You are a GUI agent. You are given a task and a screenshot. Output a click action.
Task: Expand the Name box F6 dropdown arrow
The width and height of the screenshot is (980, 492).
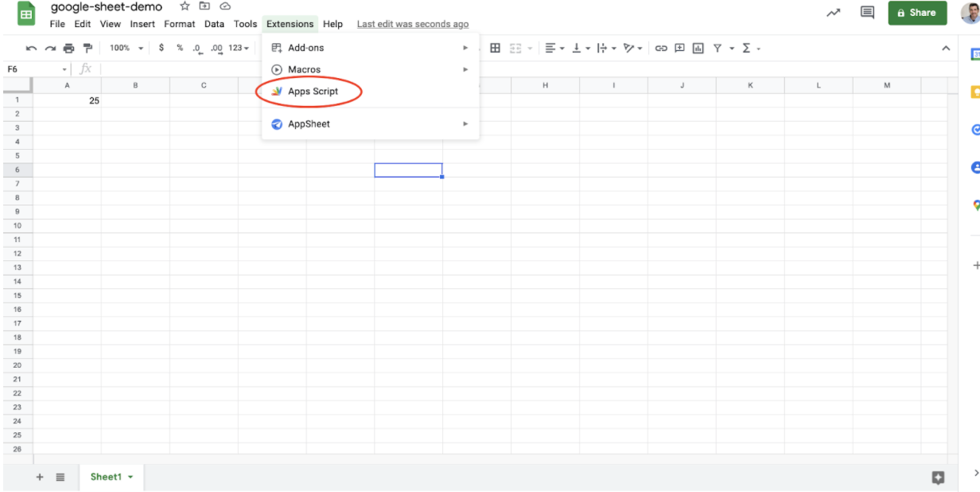(65, 69)
